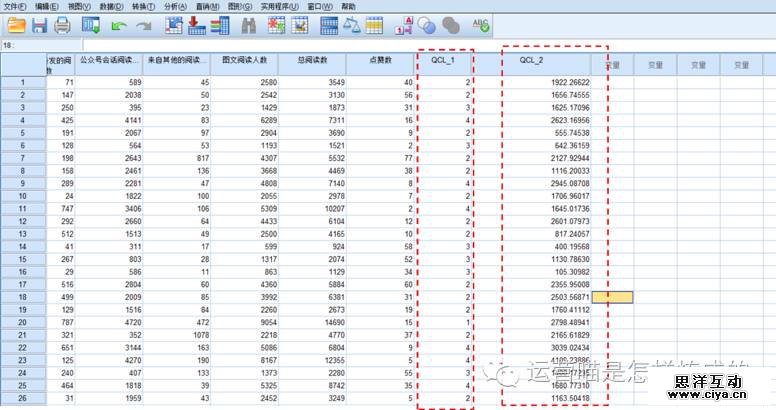Click the cell reference box showing 18
The height and width of the screenshot is (410, 776).
(x=40, y=45)
